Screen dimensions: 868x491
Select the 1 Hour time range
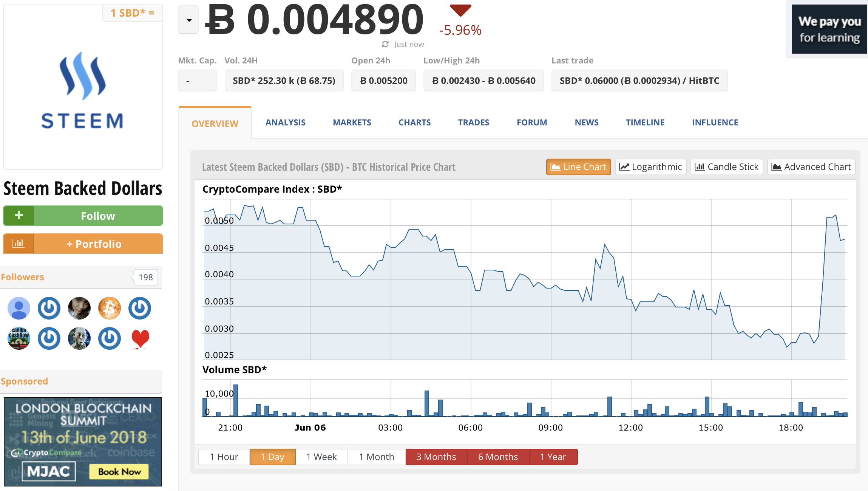pyautogui.click(x=224, y=457)
